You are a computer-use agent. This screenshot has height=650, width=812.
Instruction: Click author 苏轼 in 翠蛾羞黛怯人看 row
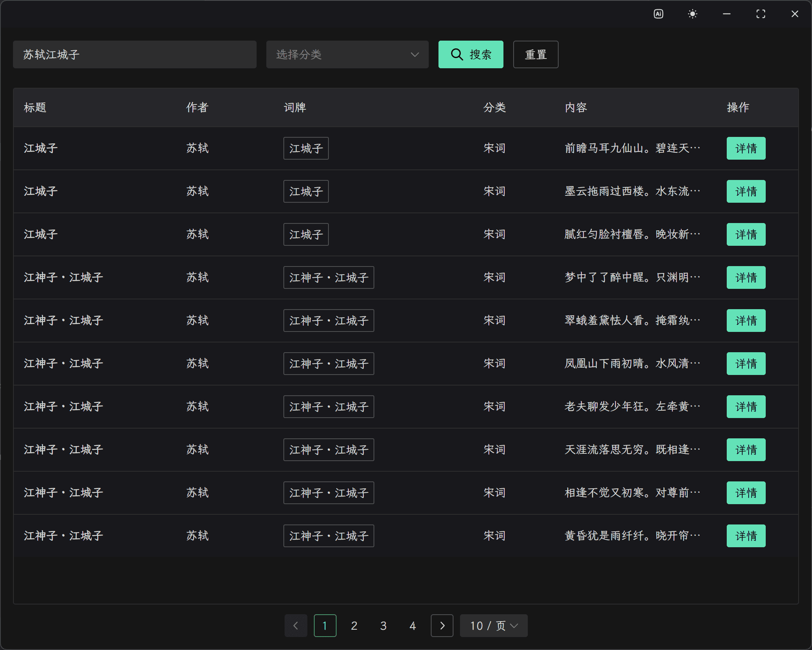pyautogui.click(x=197, y=321)
